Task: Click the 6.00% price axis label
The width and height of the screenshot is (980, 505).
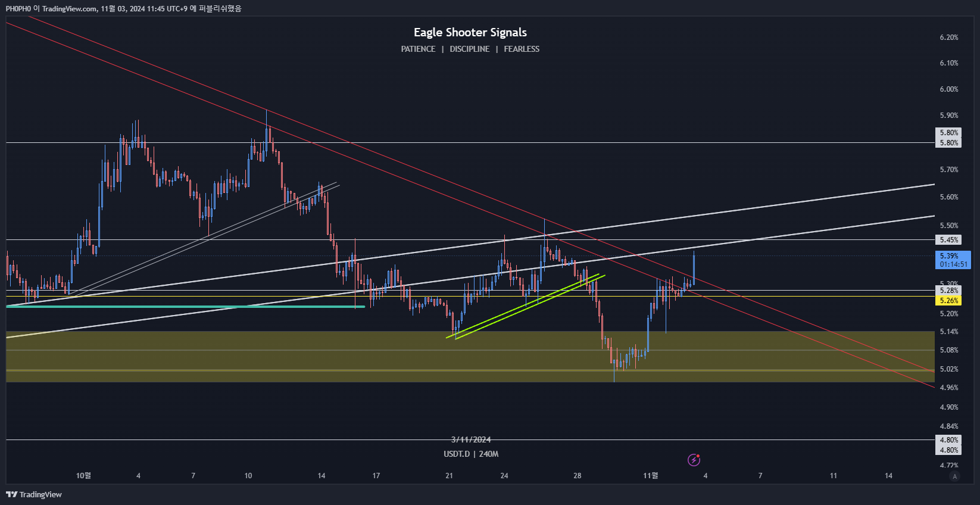Action: pos(949,89)
